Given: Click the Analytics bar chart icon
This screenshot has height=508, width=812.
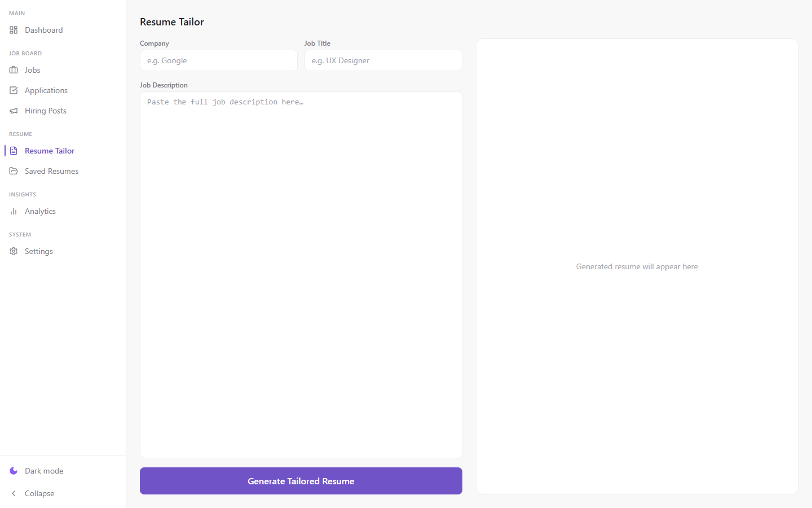Looking at the screenshot, I should point(14,211).
